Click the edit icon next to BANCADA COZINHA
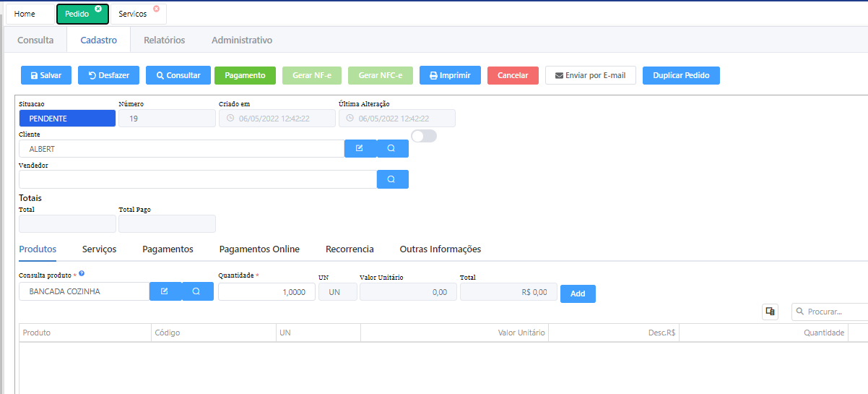The image size is (868, 394). click(x=165, y=291)
